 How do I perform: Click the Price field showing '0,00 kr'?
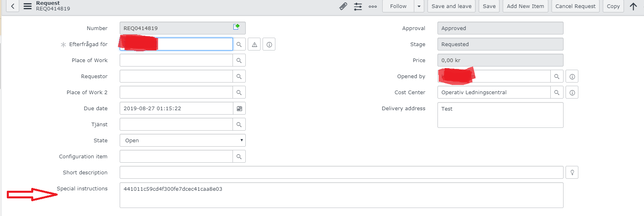pyautogui.click(x=500, y=60)
